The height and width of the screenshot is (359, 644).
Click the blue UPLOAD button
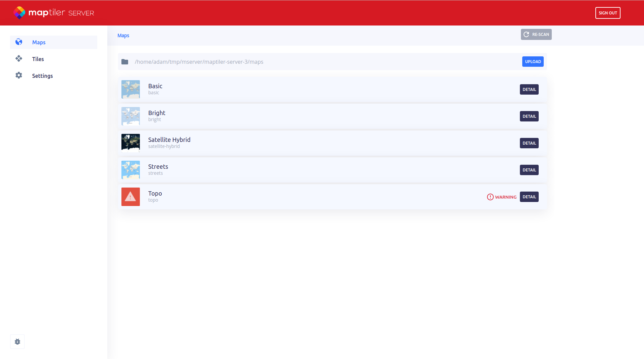533,62
